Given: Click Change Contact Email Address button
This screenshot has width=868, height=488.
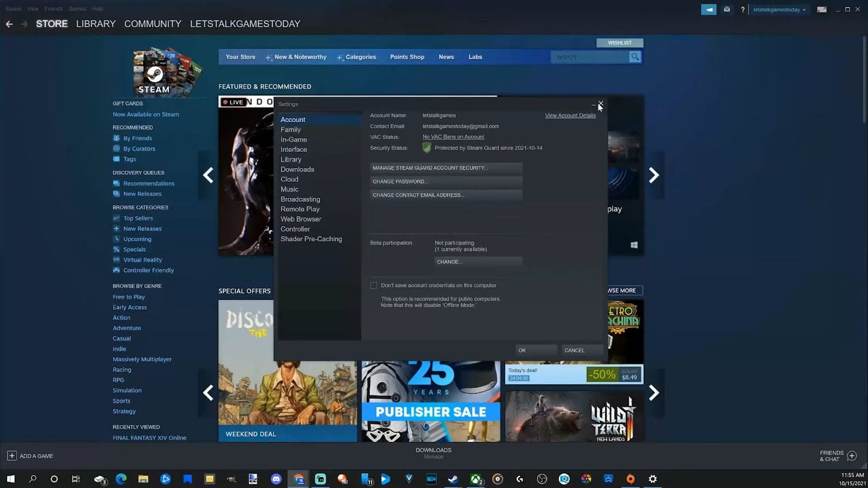Looking at the screenshot, I should click(446, 195).
